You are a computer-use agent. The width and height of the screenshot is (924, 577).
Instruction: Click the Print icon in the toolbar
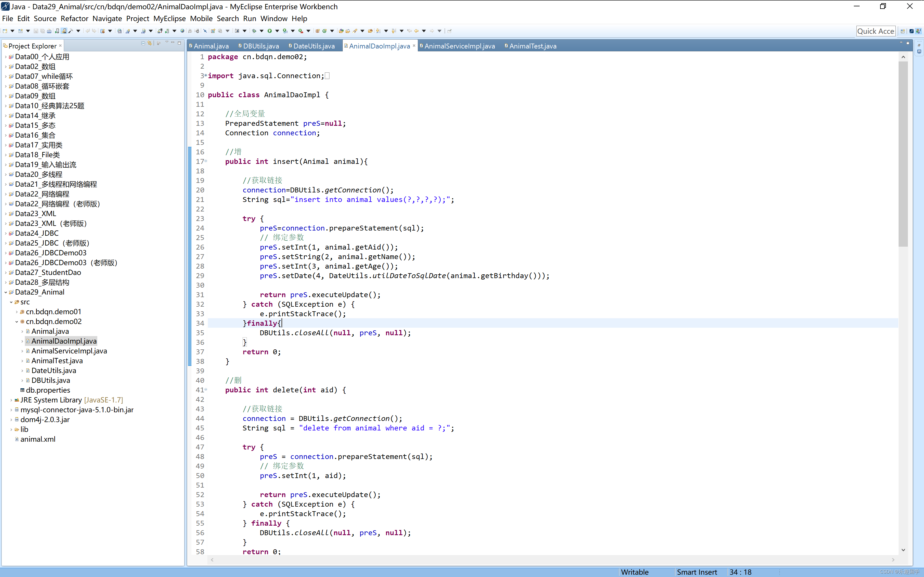click(49, 31)
